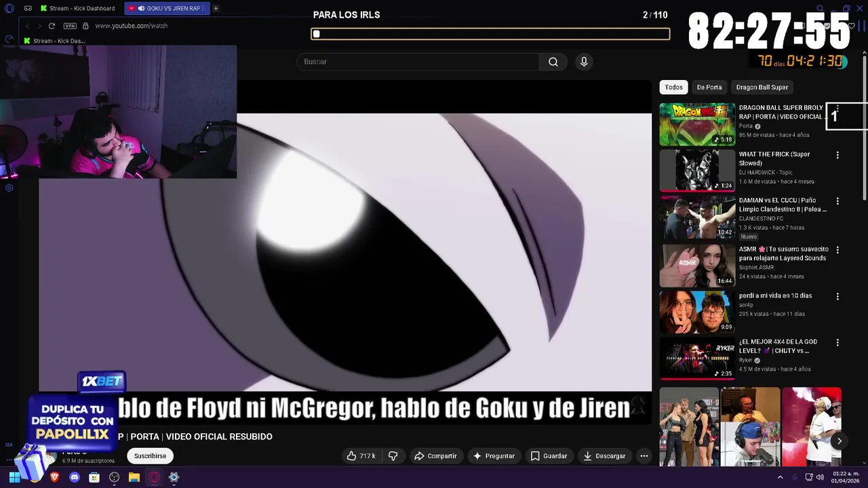Image resolution: width=868 pixels, height=488 pixels.
Task: Click the Preguntar sparkle button
Action: click(494, 456)
